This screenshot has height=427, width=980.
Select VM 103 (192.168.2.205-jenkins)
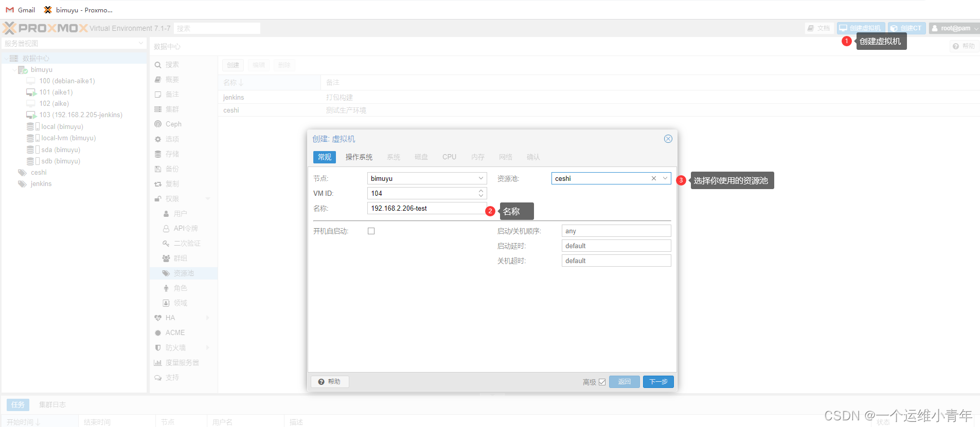[x=81, y=115]
